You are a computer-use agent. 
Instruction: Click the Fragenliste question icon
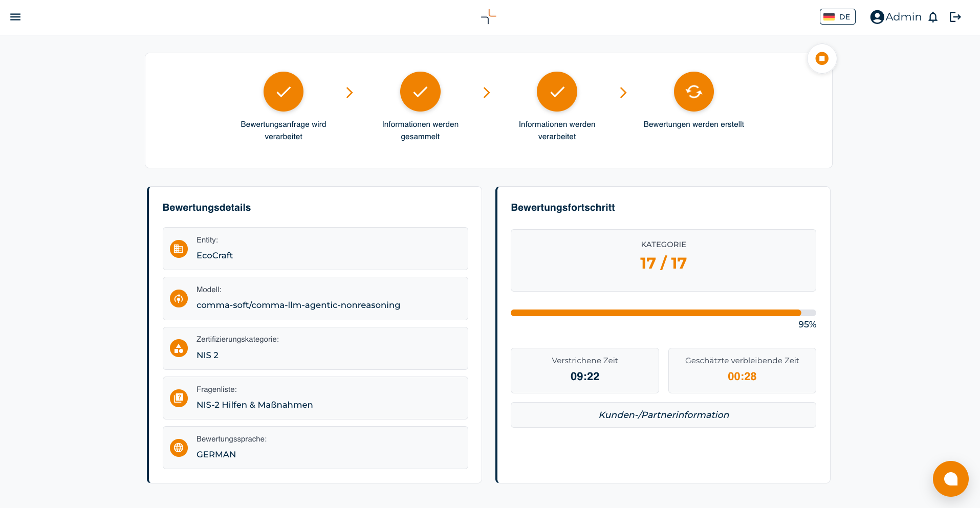pyautogui.click(x=179, y=398)
